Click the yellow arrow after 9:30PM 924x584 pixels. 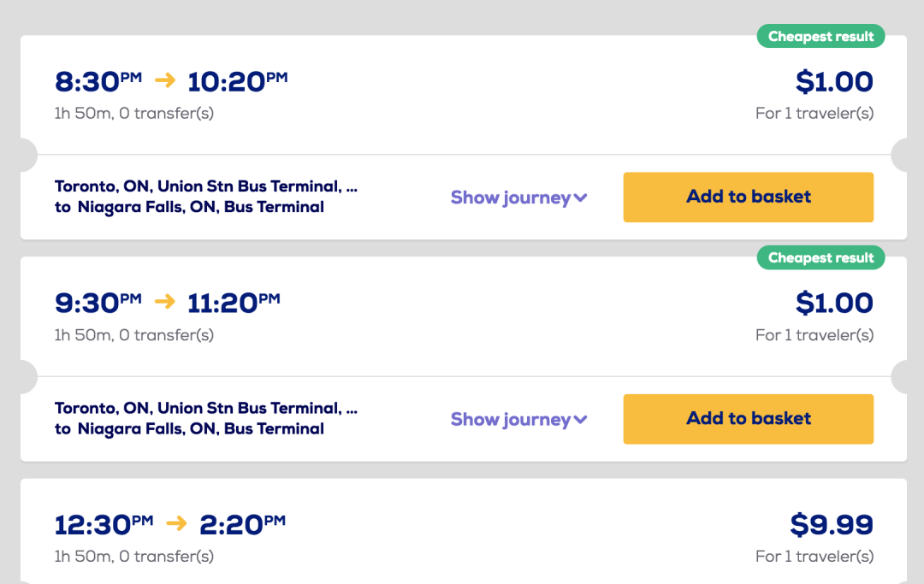pos(164,302)
